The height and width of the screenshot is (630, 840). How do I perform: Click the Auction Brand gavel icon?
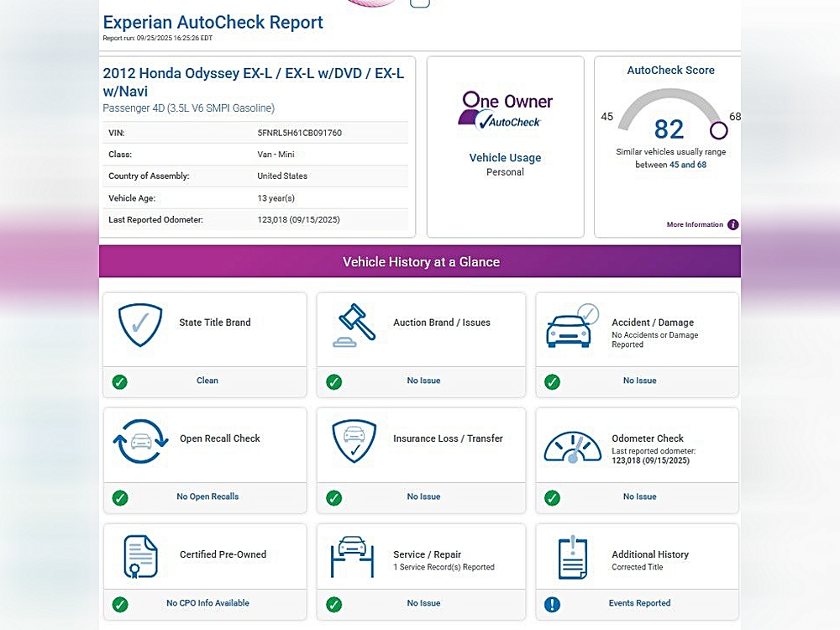tap(354, 326)
